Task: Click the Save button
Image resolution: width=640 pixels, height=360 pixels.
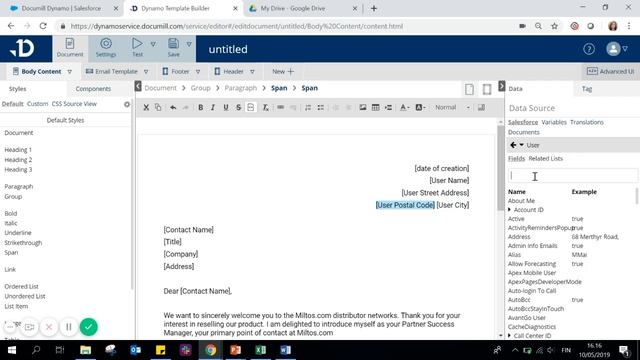Action: click(173, 48)
